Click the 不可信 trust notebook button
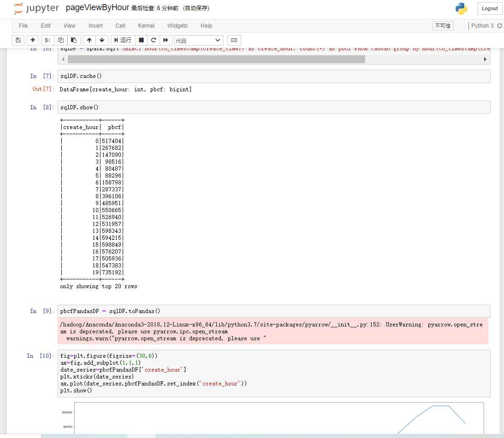504x438 pixels. (x=443, y=26)
